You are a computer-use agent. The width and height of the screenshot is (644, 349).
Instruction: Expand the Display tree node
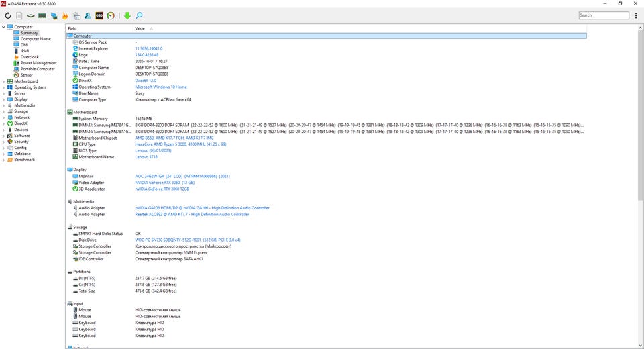[4, 99]
